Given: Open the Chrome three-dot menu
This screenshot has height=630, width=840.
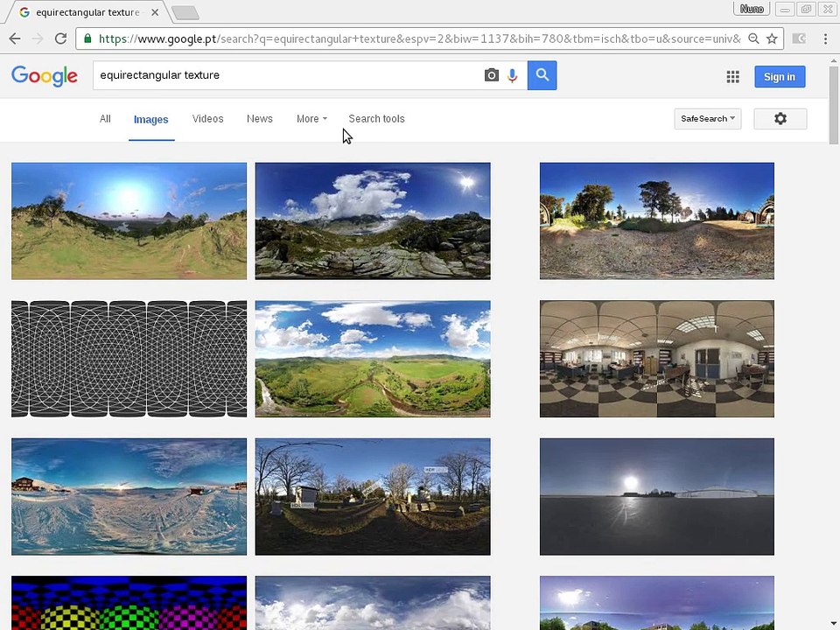Looking at the screenshot, I should [825, 38].
